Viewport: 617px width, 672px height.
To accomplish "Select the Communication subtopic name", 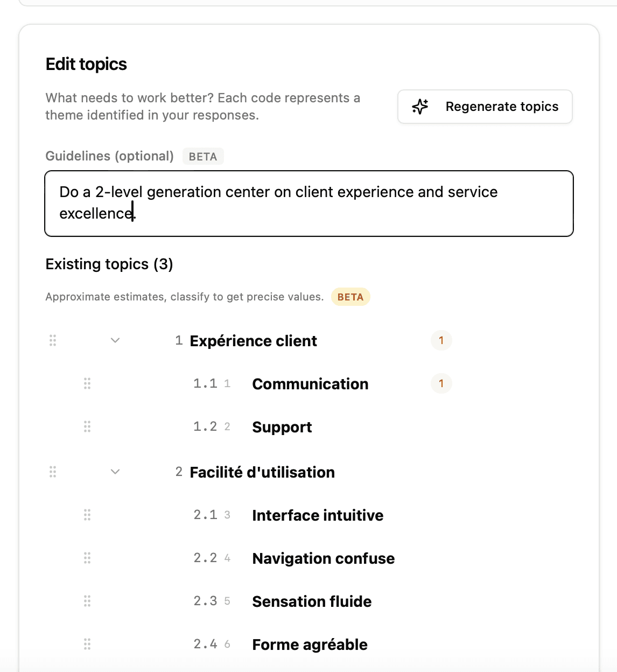I will (311, 384).
